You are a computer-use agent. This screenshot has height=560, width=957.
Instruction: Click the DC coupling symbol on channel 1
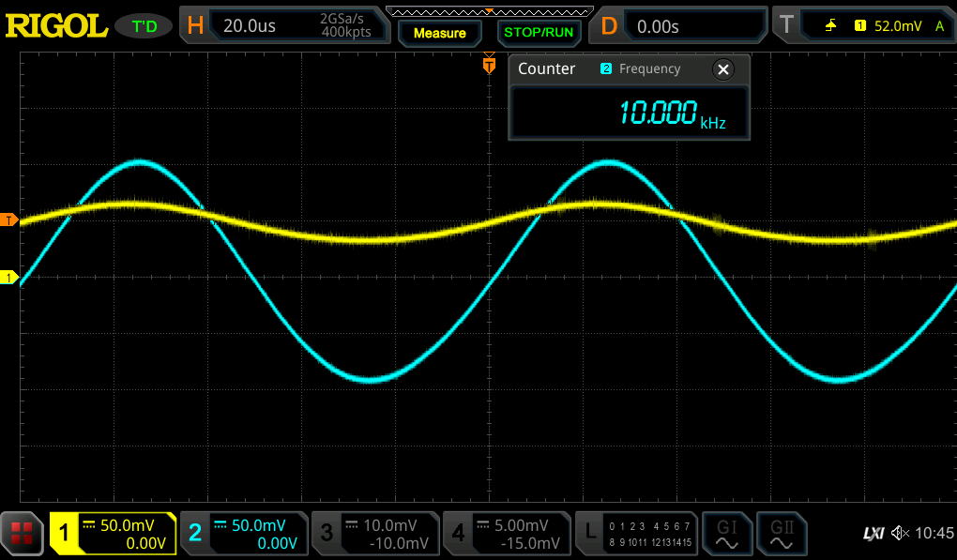click(89, 524)
